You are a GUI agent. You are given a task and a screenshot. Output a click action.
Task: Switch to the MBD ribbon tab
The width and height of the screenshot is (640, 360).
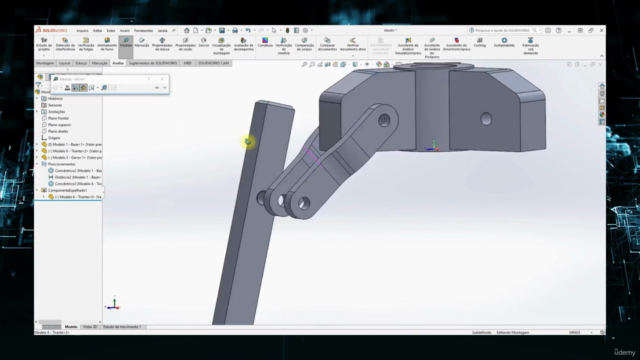tap(187, 63)
